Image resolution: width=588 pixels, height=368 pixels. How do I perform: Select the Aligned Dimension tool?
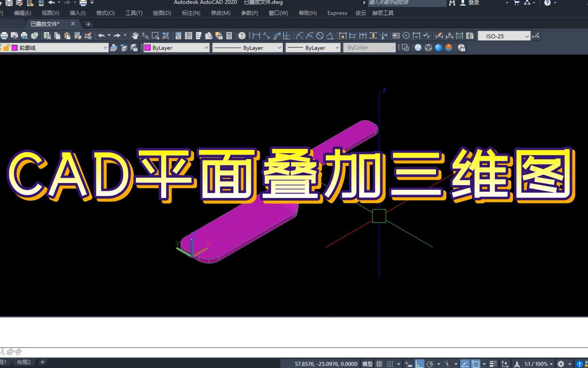(267, 36)
